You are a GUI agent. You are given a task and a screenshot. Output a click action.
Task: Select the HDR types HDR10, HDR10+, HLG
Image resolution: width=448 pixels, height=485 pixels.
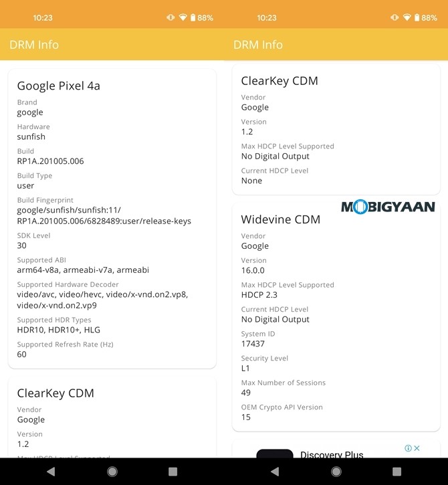point(58,330)
